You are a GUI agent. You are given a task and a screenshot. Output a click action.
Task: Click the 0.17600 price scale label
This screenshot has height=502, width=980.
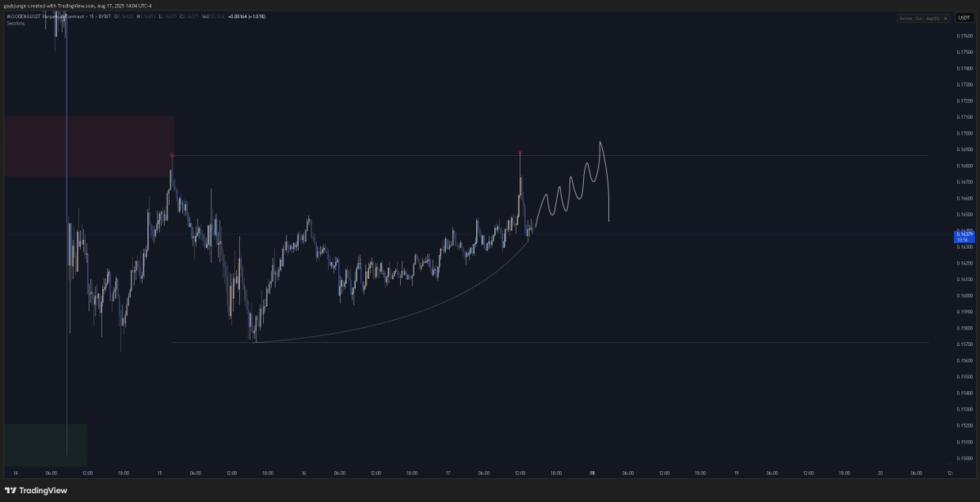click(x=964, y=36)
